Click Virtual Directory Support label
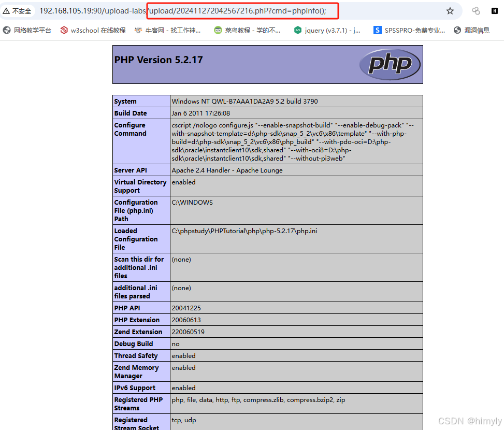The width and height of the screenshot is (504, 430). [x=140, y=186]
